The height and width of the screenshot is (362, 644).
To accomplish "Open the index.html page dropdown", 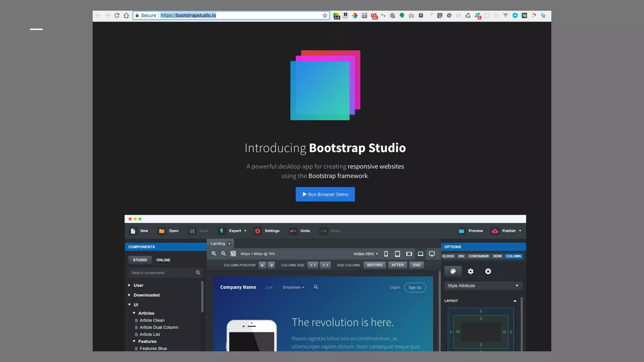I will click(366, 254).
